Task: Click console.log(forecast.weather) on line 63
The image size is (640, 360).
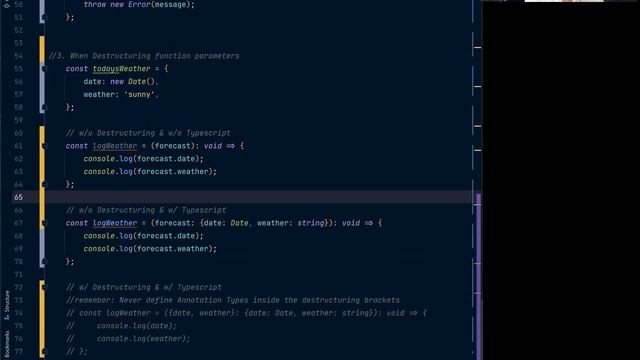Action: [x=150, y=171]
